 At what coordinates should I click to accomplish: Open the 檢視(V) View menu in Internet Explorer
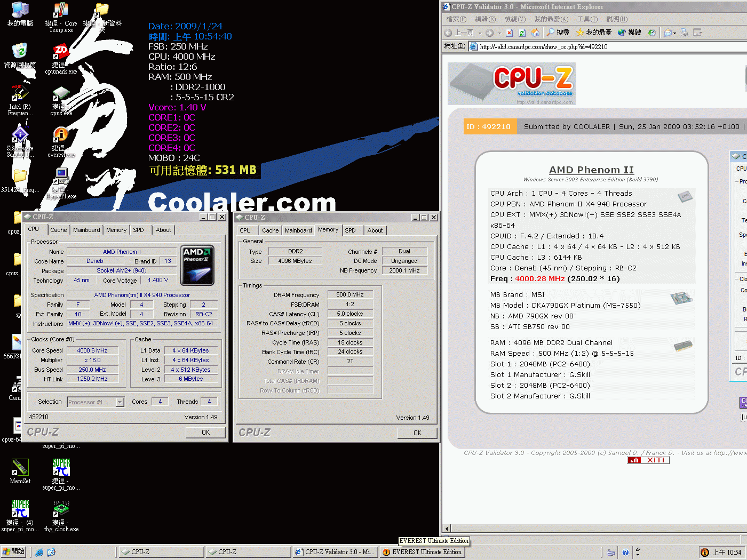click(515, 19)
